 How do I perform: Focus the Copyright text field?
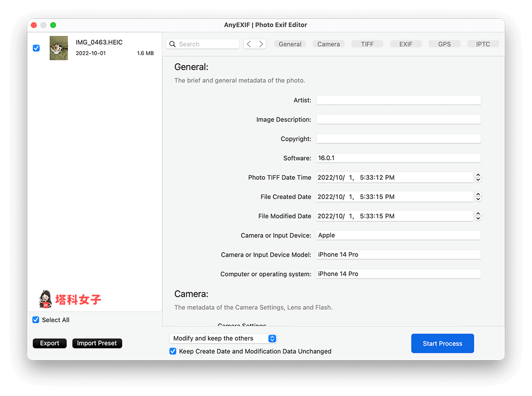coord(398,139)
